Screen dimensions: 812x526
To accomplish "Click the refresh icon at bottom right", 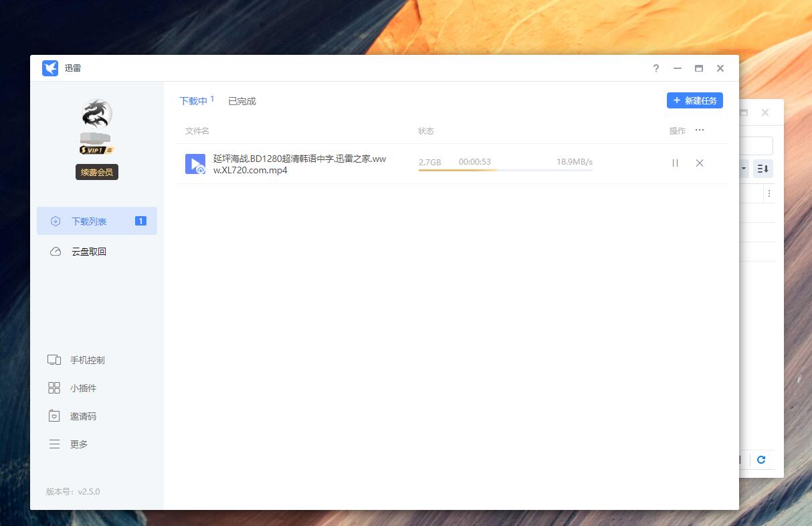I will (x=762, y=460).
